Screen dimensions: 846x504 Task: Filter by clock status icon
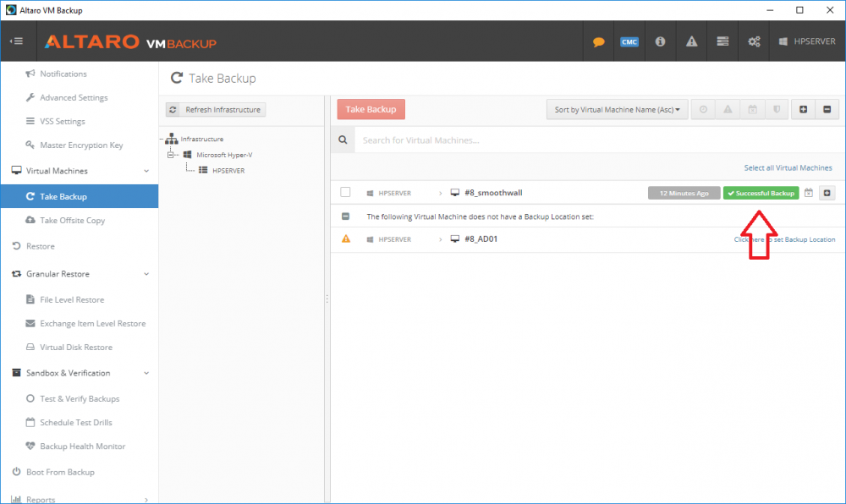703,109
